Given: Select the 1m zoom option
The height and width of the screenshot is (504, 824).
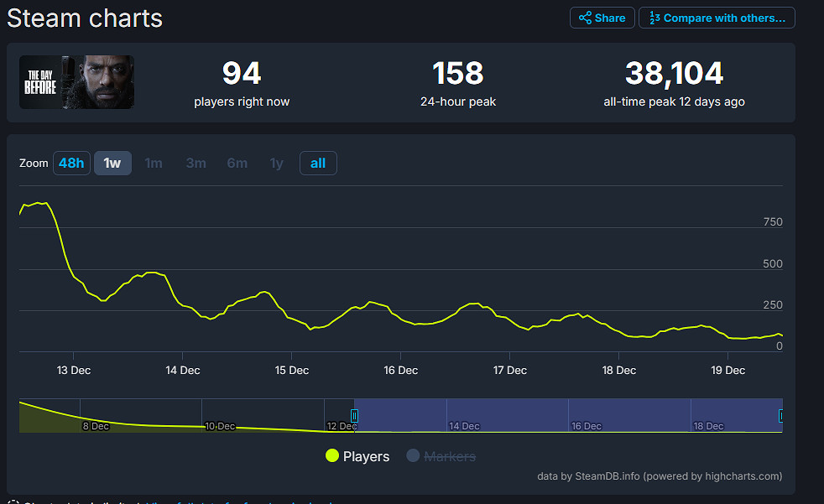Looking at the screenshot, I should (154, 163).
